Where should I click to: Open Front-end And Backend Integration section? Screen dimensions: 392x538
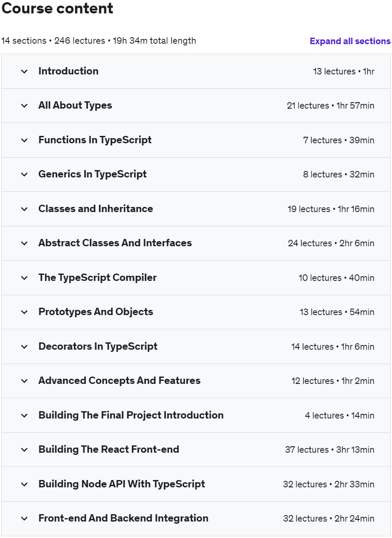tap(123, 519)
